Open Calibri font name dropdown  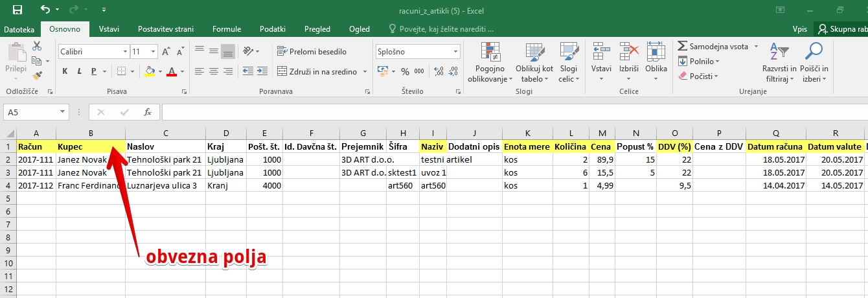pos(124,51)
